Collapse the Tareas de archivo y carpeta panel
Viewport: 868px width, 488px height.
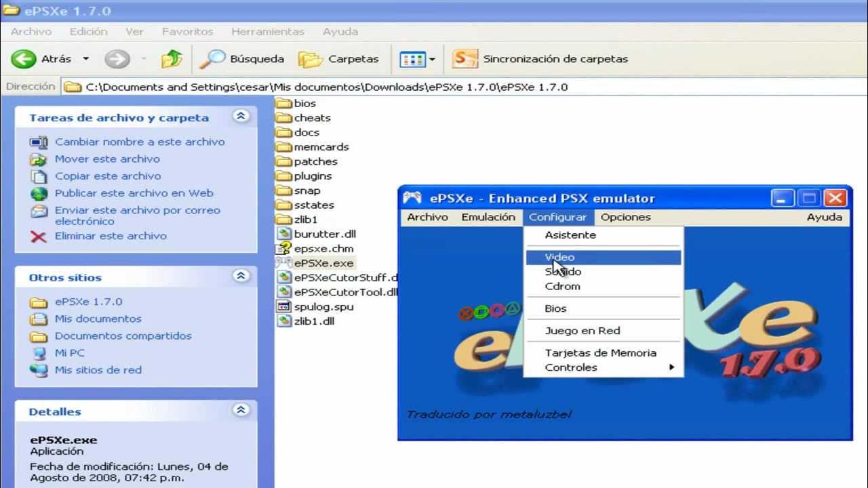241,117
